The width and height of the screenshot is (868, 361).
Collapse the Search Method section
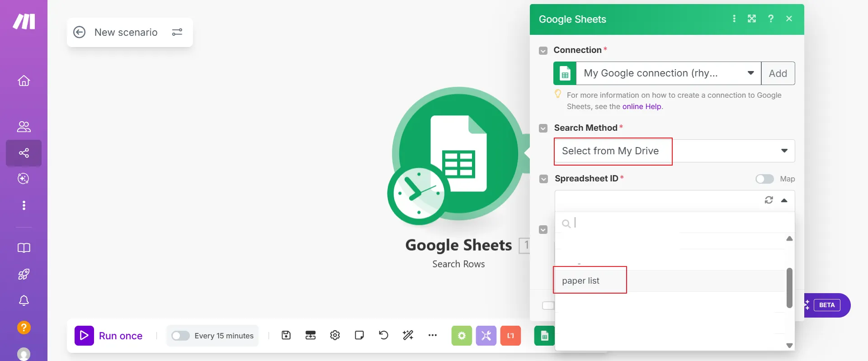coord(543,128)
